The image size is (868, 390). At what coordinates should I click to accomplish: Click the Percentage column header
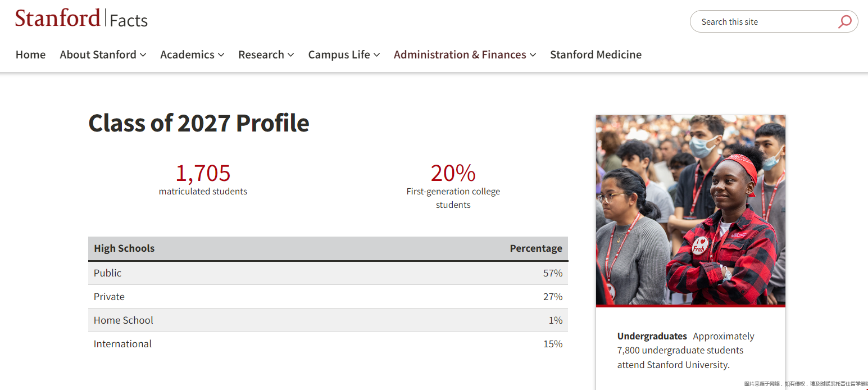click(536, 248)
